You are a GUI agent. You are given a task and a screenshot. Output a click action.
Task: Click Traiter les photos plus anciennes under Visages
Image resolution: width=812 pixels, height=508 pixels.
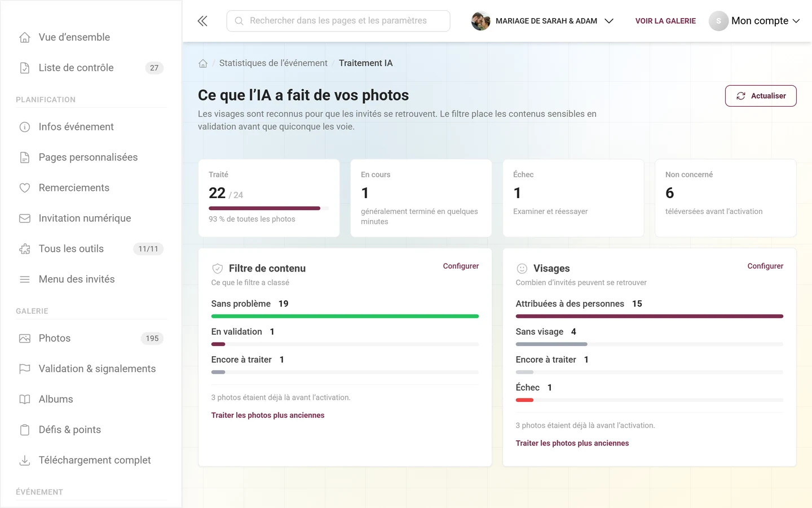tap(572, 444)
